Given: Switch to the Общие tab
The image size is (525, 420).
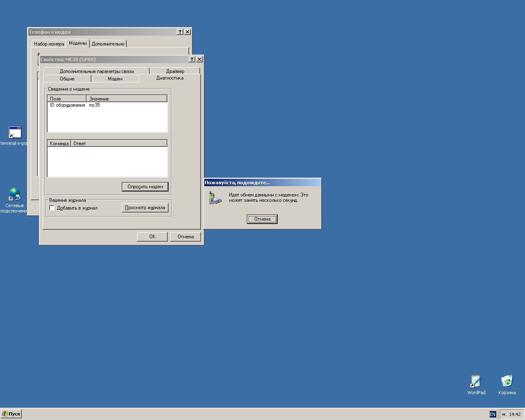Looking at the screenshot, I should 67,79.
